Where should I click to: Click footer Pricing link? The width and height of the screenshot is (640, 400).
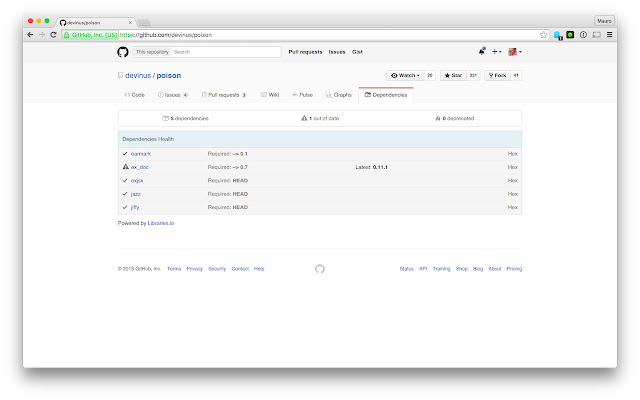click(514, 269)
